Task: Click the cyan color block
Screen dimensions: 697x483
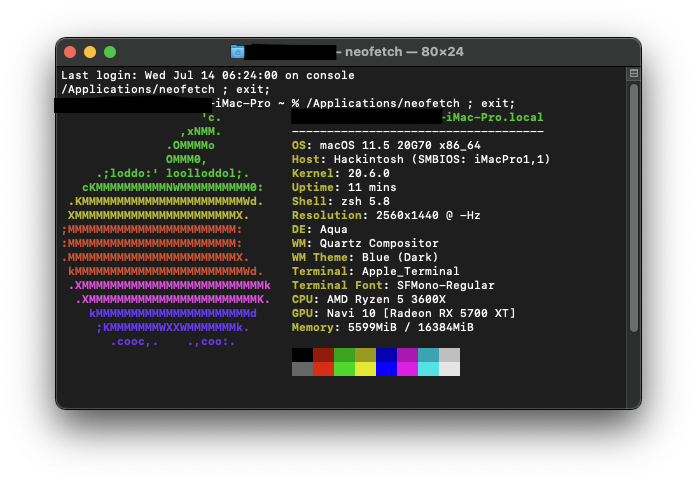Action: click(428, 355)
